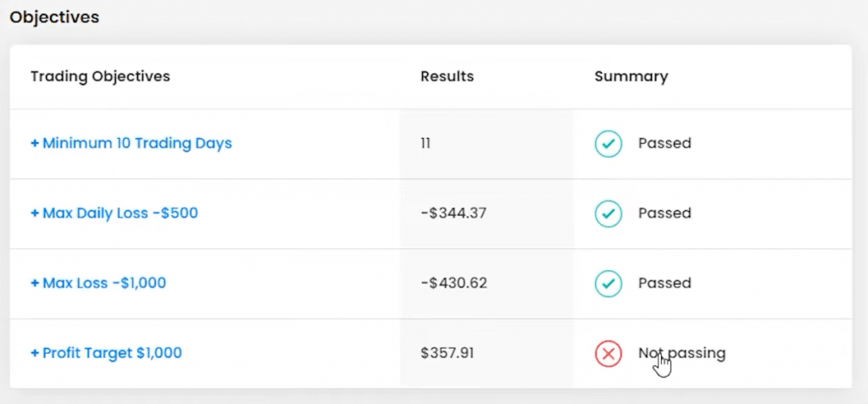Screen dimensions: 868x404
Task: Click the Not passing status text
Action: point(682,353)
